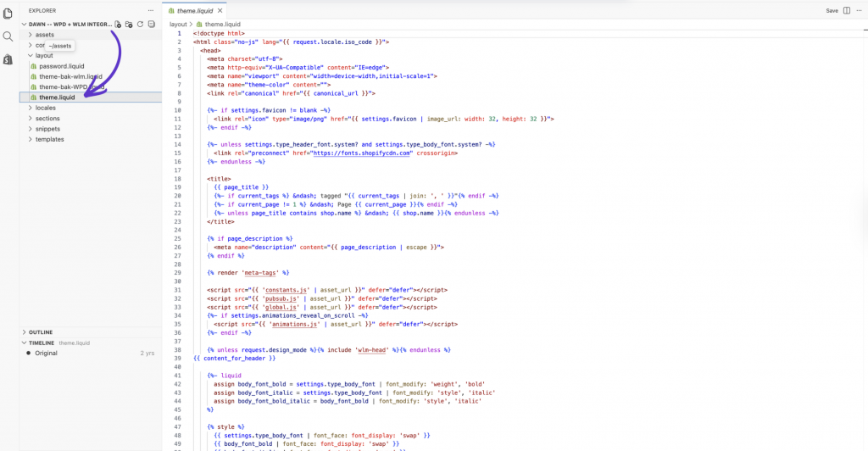Click the New File icon in Explorer header
This screenshot has height=451, width=868.
(x=118, y=25)
